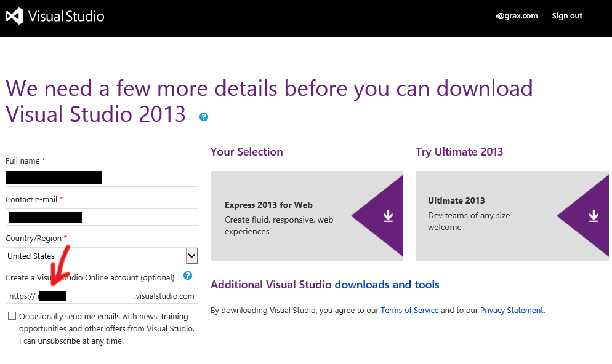This screenshot has width=612, height=364.
Task: Open the @grax.com account link
Action: tap(517, 15)
